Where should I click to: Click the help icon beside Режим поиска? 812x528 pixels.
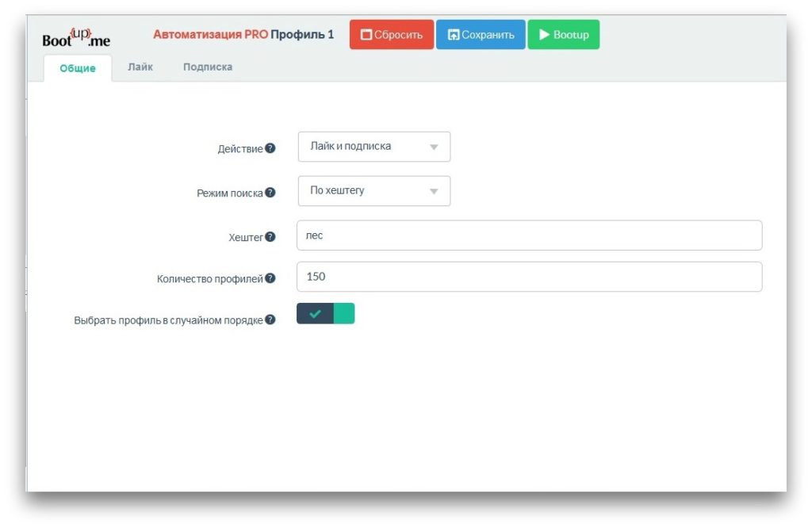(270, 193)
